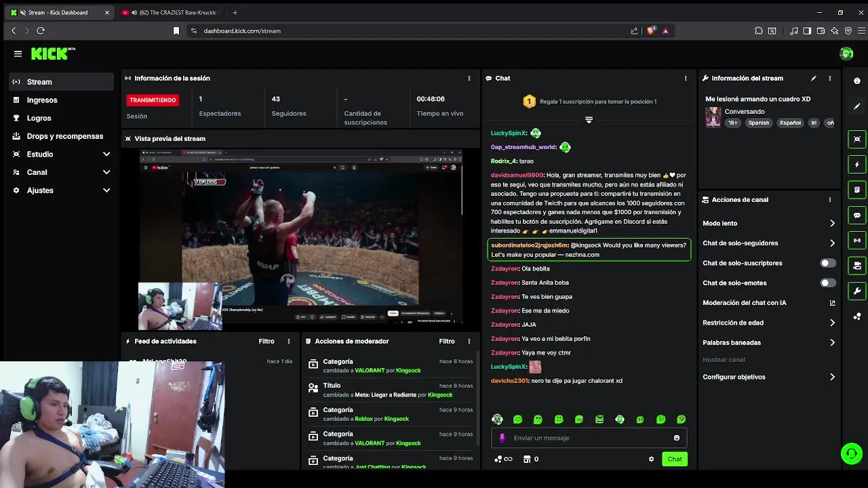The width and height of the screenshot is (868, 488).
Task: Click the Regala 1 suscripción banner text
Action: (598, 102)
